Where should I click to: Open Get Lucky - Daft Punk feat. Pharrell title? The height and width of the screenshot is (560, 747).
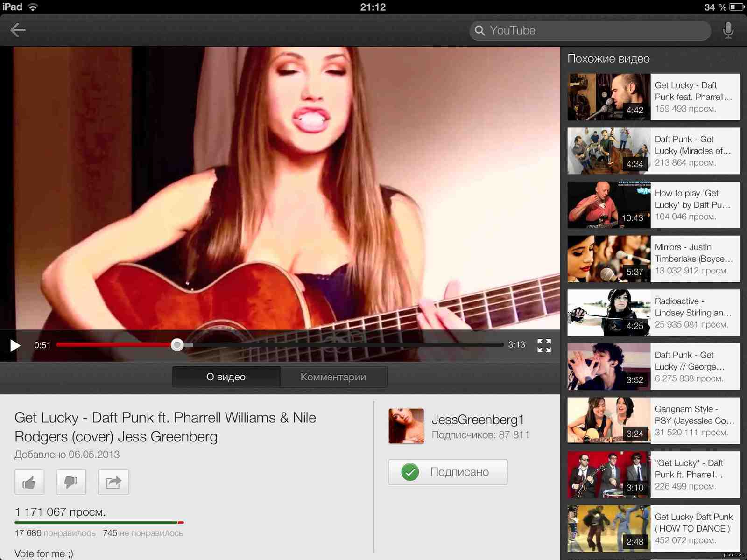point(693,91)
